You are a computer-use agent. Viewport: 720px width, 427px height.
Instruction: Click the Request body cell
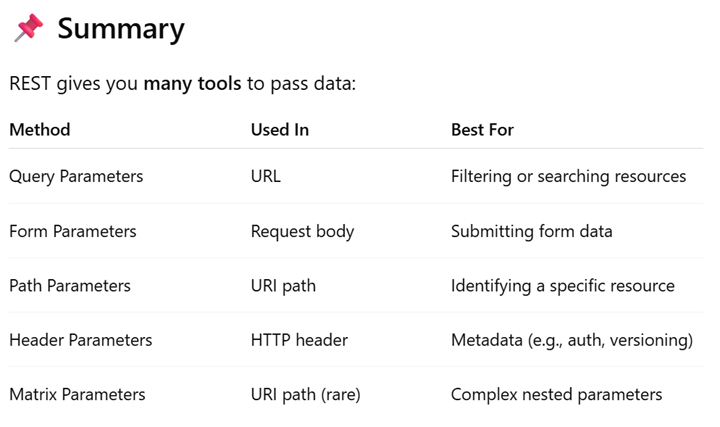tap(303, 231)
